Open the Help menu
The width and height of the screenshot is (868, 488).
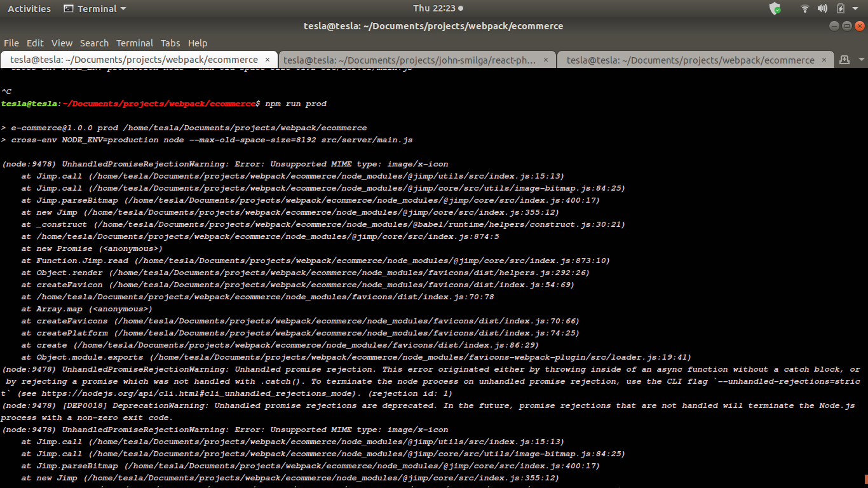(198, 43)
